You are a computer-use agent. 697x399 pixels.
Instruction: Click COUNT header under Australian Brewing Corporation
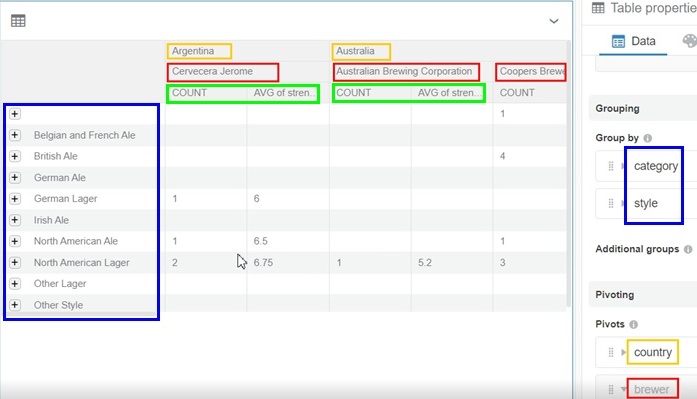(353, 93)
